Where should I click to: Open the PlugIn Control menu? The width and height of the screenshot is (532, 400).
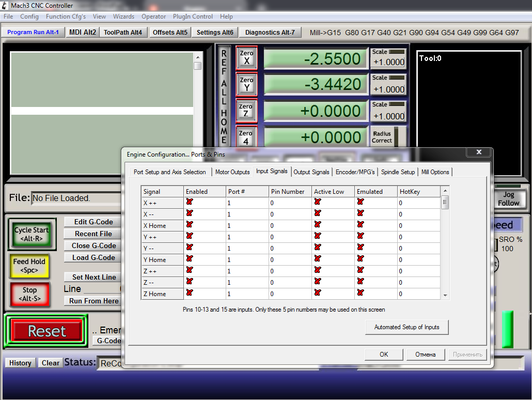[x=193, y=17]
